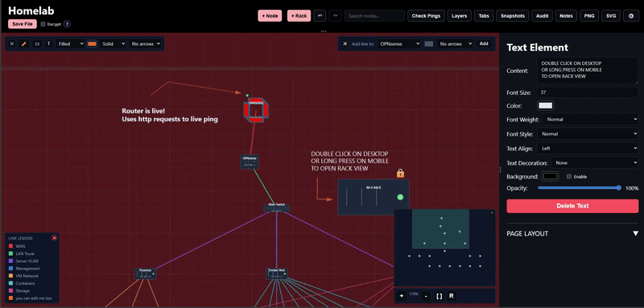Select the pencil draw tool
This screenshot has height=308, width=644.
(24, 43)
